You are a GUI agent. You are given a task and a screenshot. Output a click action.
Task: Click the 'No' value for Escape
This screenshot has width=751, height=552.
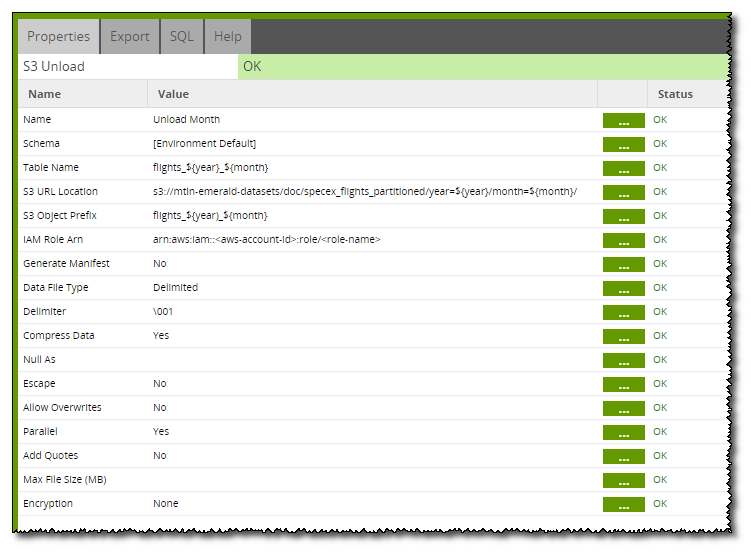tap(159, 383)
